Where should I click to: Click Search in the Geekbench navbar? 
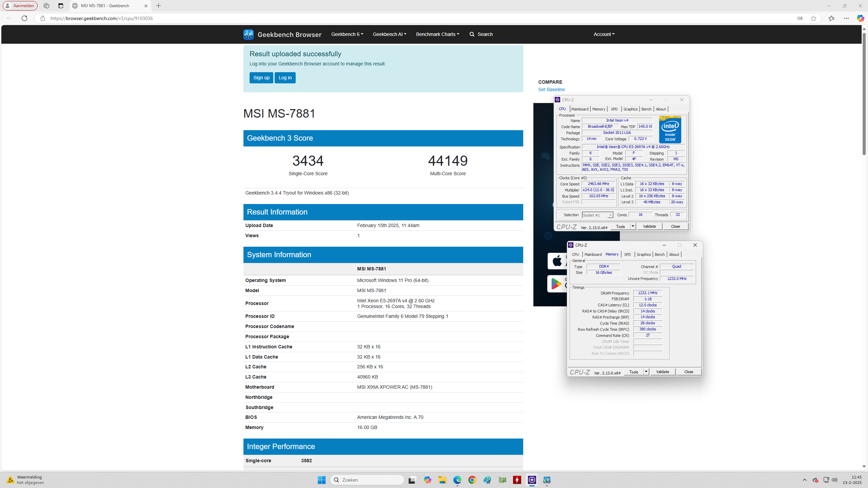tap(481, 34)
